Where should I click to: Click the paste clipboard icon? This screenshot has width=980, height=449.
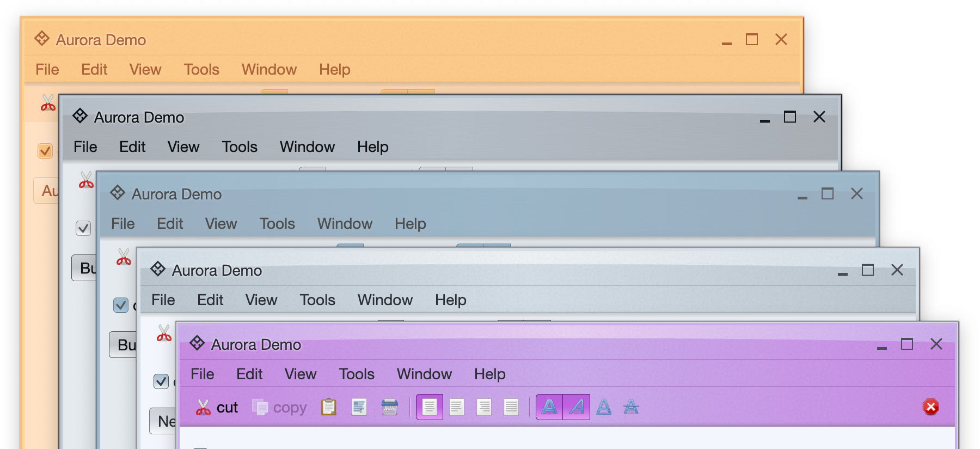329,407
